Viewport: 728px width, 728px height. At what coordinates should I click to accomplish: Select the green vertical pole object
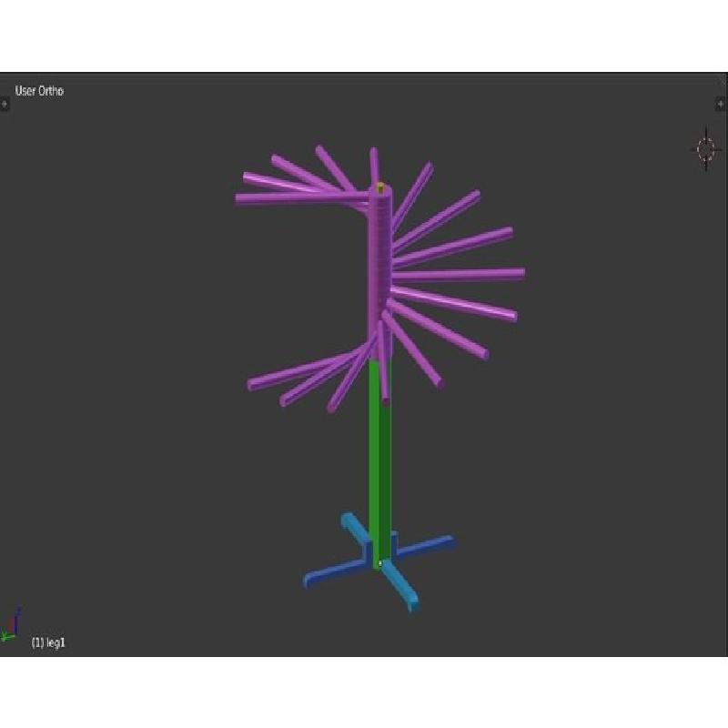(379, 464)
